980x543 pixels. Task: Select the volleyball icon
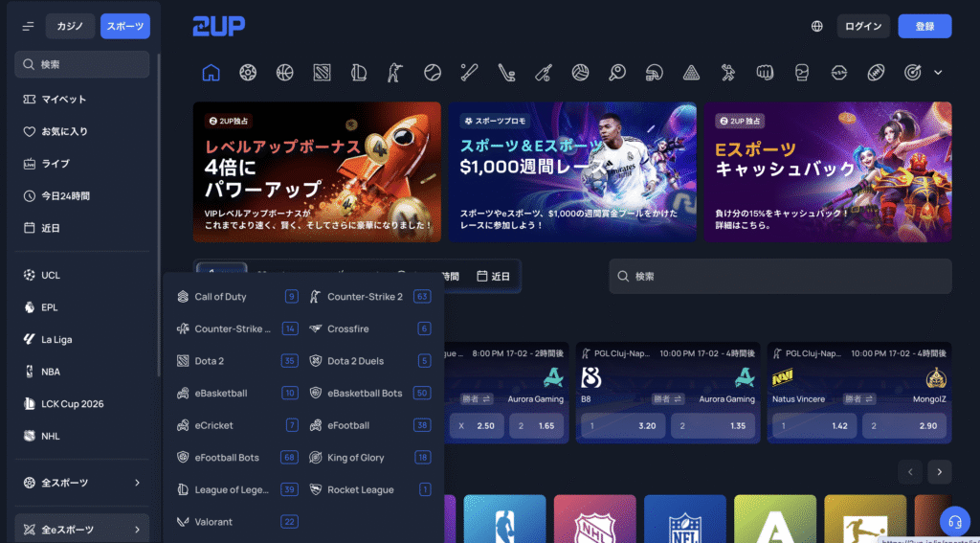click(x=580, y=73)
